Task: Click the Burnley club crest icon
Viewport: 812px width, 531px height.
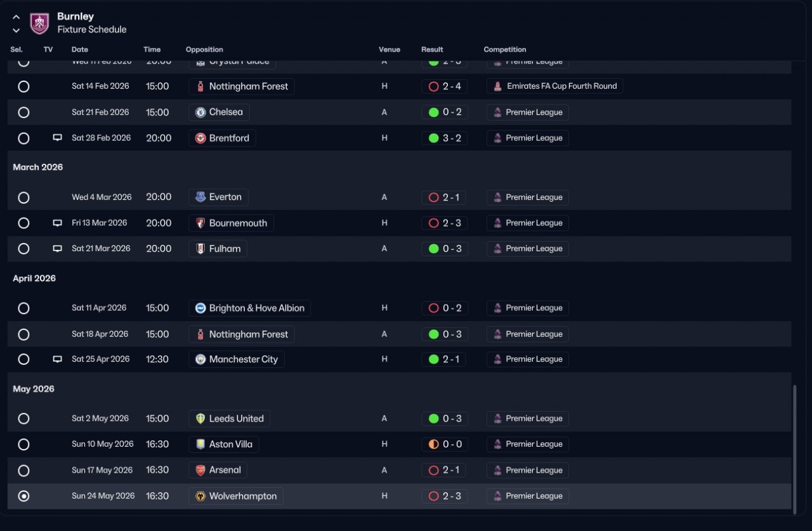Action: [x=39, y=23]
